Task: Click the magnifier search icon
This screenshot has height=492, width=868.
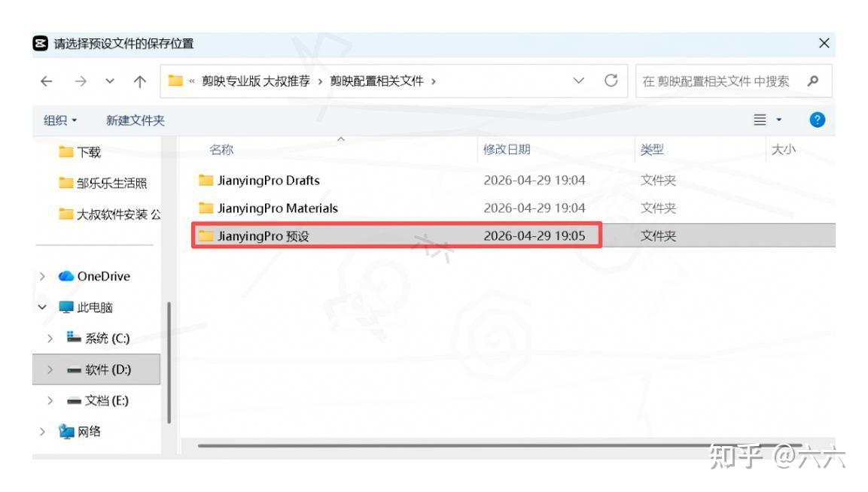Action: (x=812, y=81)
